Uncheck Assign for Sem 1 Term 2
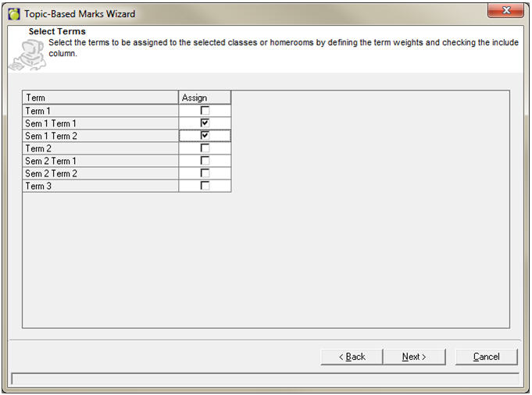The width and height of the screenshot is (532, 395). point(205,136)
